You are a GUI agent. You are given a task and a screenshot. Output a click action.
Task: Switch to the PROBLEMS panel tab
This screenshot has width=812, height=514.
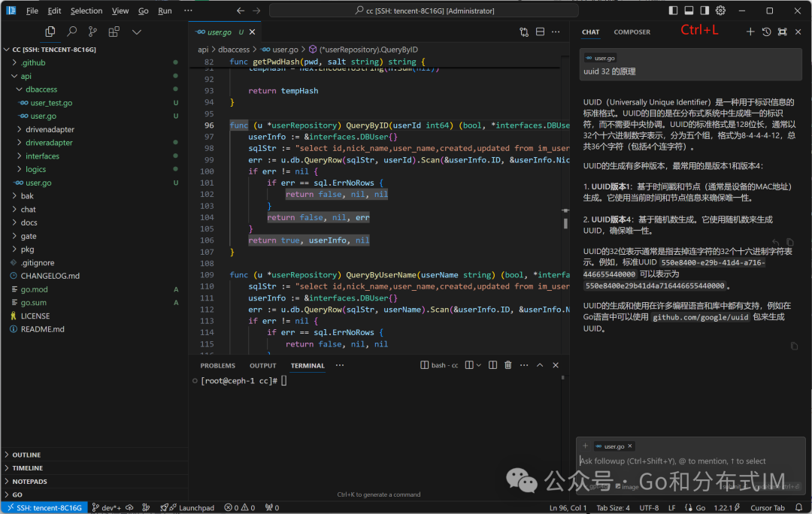(217, 365)
